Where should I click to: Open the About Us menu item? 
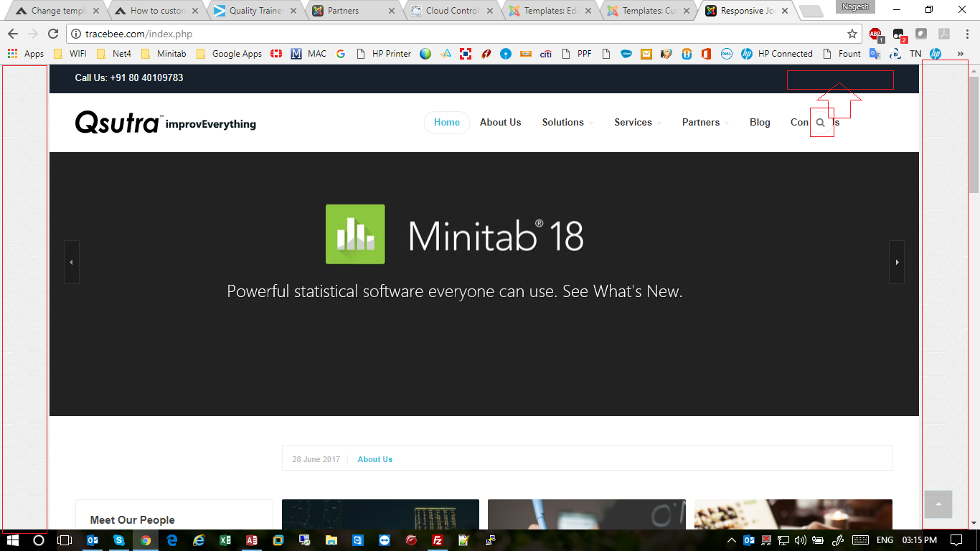coord(501,123)
